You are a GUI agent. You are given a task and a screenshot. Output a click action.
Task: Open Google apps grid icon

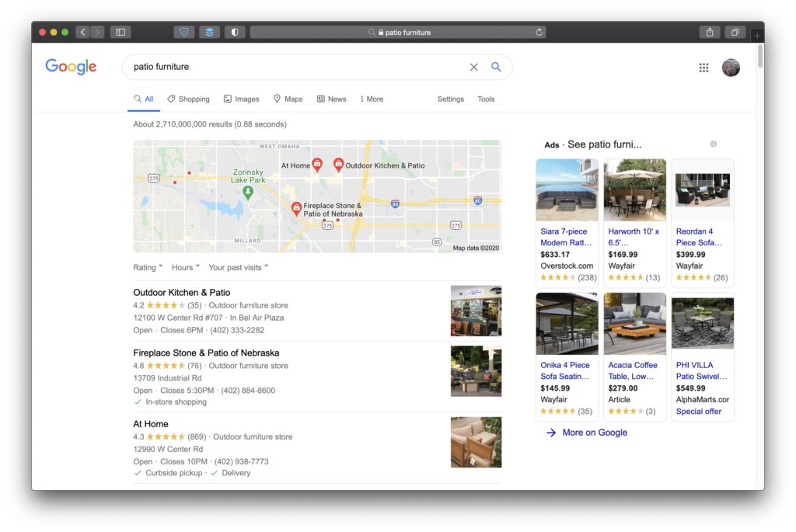[x=703, y=68]
